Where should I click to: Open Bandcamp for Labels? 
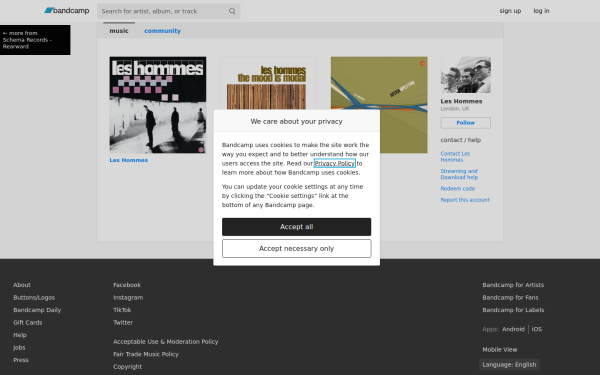(x=513, y=310)
